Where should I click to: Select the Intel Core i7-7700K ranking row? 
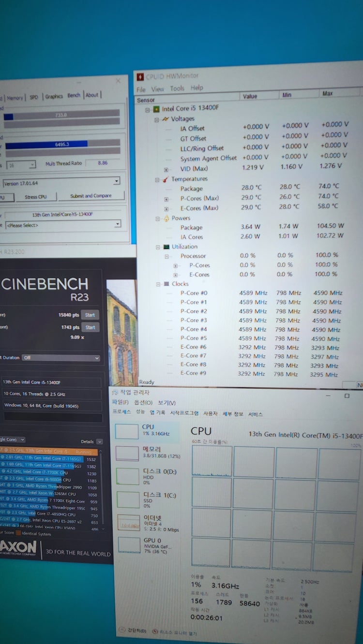(49, 473)
